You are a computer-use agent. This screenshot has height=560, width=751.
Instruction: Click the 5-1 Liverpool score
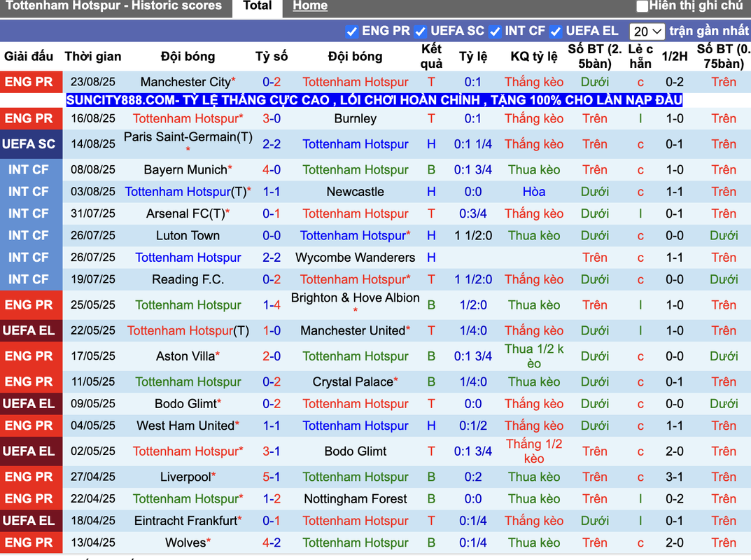(272, 477)
